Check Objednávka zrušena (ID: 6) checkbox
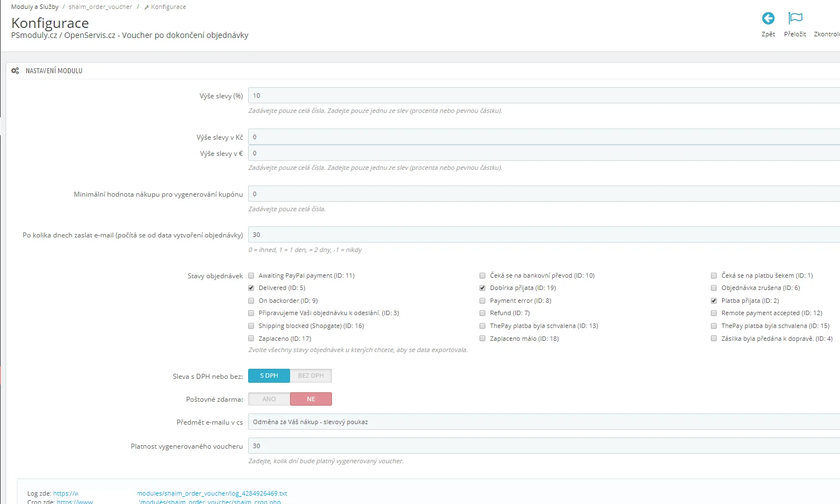This screenshot has height=504, width=840. click(x=714, y=288)
